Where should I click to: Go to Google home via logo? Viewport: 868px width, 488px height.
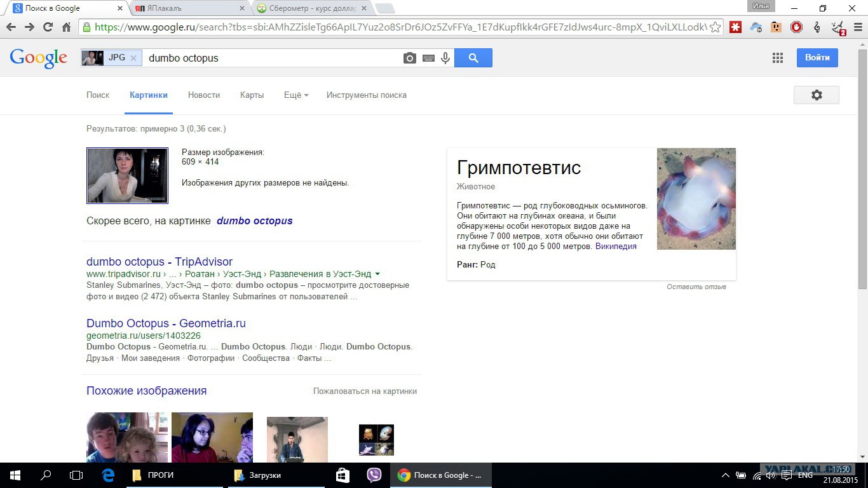38,58
